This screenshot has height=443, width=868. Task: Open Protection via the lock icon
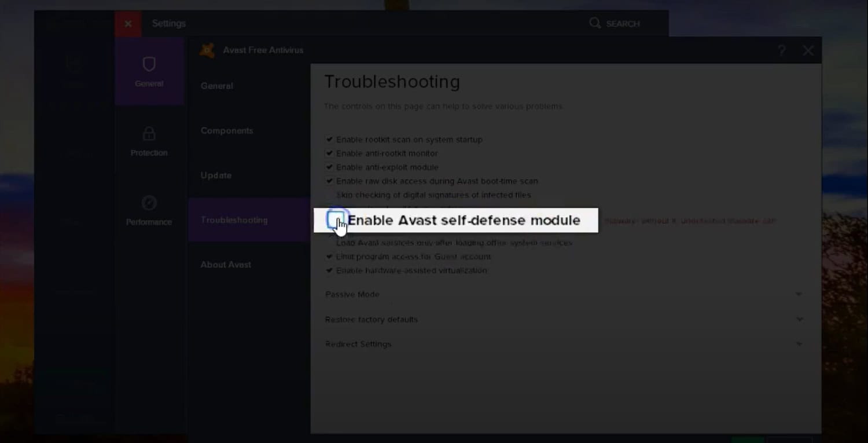(x=149, y=134)
